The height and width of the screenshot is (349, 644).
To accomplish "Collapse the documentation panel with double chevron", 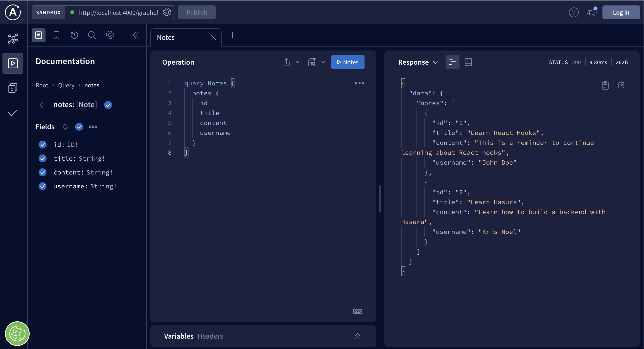I will (x=136, y=35).
